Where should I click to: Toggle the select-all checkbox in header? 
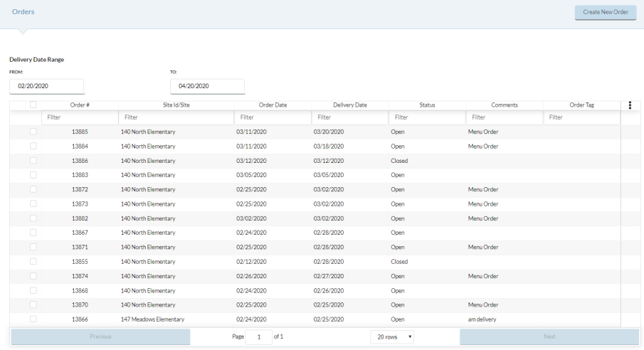tap(33, 105)
